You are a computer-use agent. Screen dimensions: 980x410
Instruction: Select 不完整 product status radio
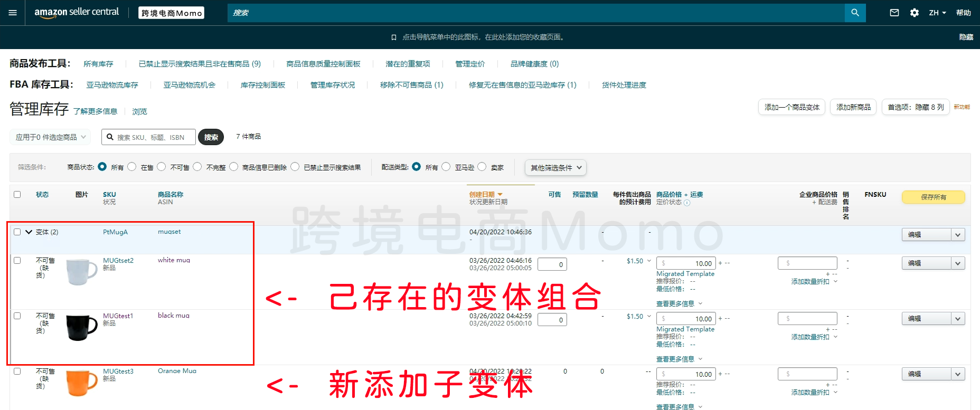pos(197,167)
